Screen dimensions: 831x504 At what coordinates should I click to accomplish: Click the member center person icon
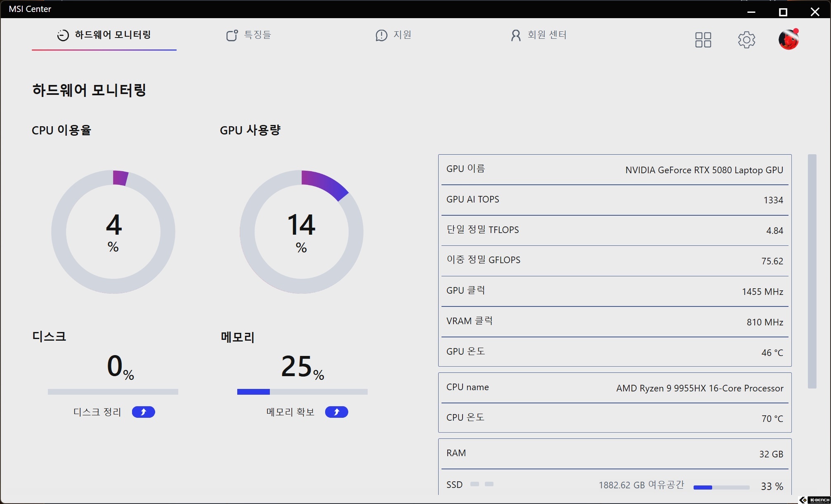tap(515, 35)
